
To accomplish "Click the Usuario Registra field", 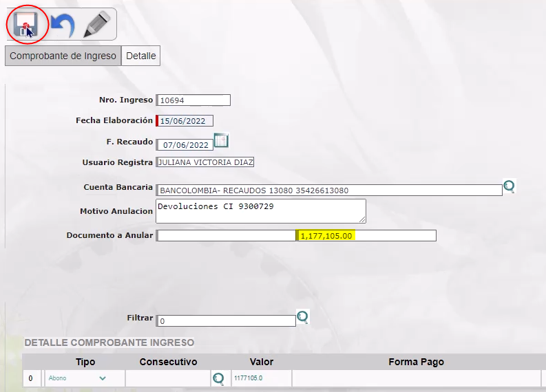I will pos(205,162).
